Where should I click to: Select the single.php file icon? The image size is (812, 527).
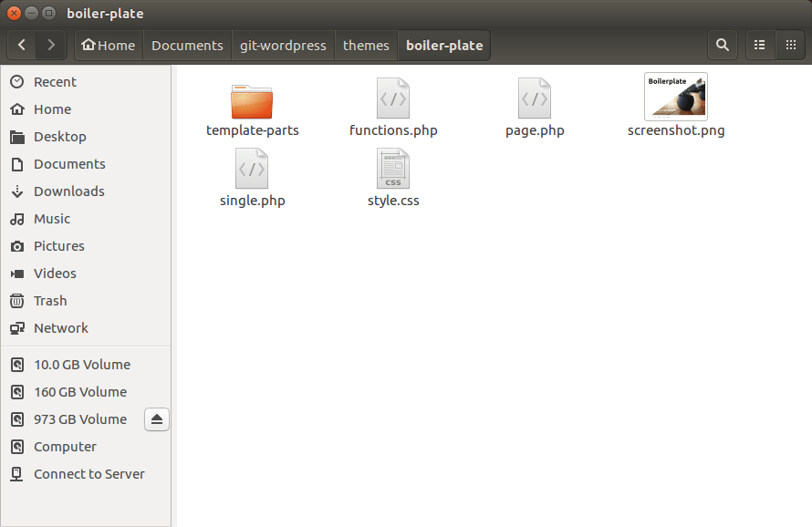click(252, 169)
